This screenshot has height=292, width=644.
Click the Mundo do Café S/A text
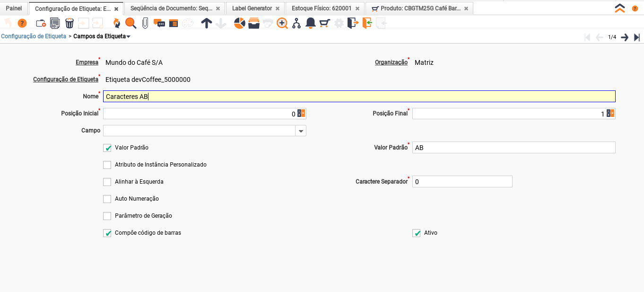click(134, 62)
